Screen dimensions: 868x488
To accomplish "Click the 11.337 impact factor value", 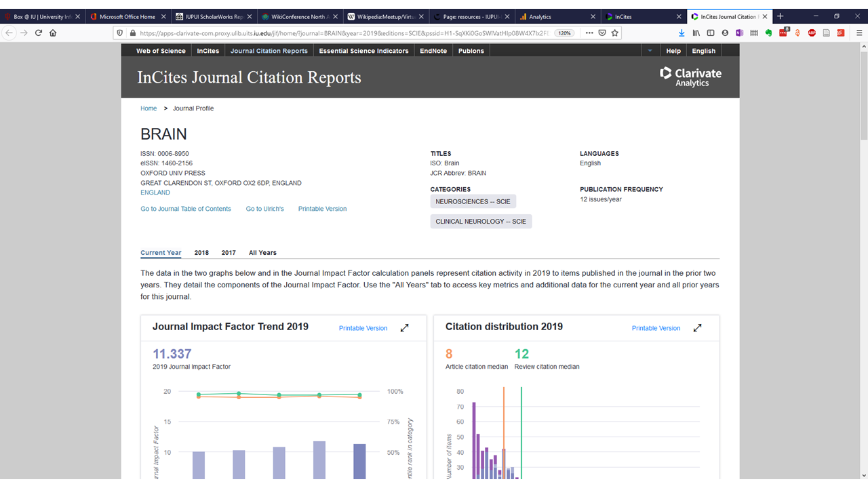I will click(172, 354).
